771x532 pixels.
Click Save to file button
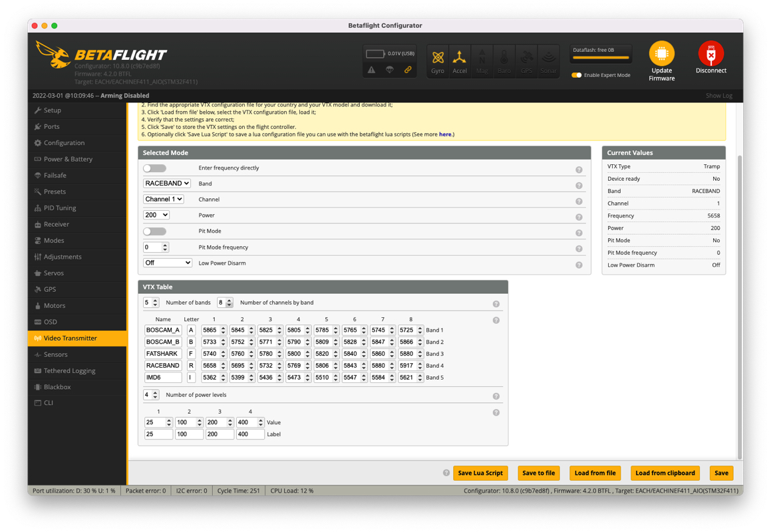point(538,473)
